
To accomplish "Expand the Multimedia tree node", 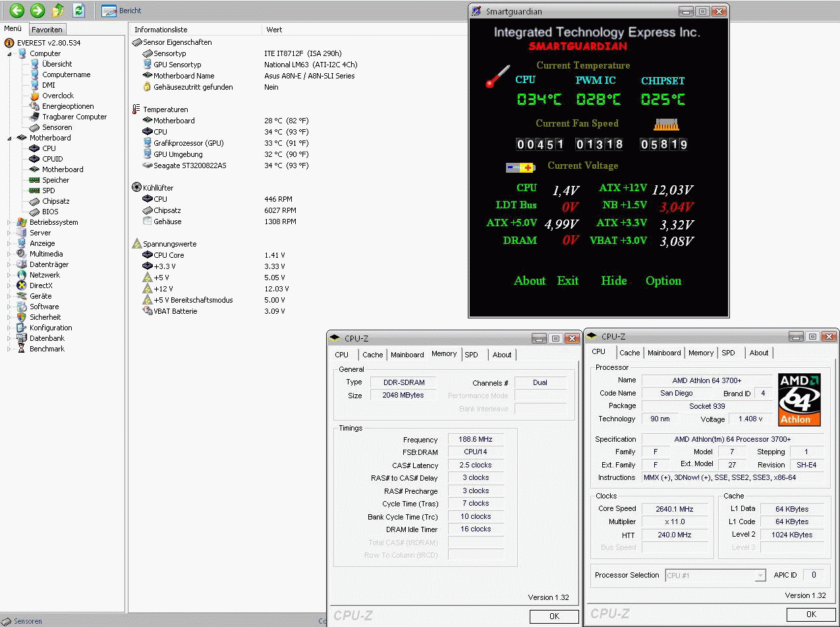I will pos(10,254).
